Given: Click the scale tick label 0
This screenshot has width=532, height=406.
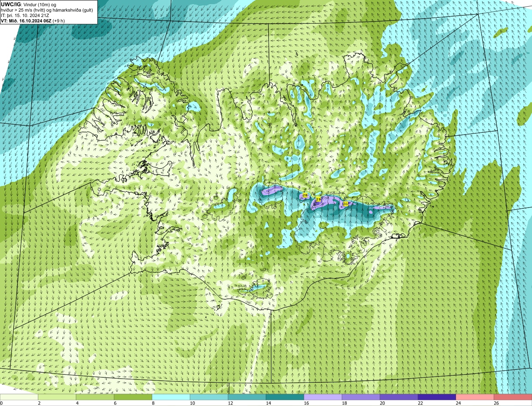Looking at the screenshot, I should [x=1, y=403].
